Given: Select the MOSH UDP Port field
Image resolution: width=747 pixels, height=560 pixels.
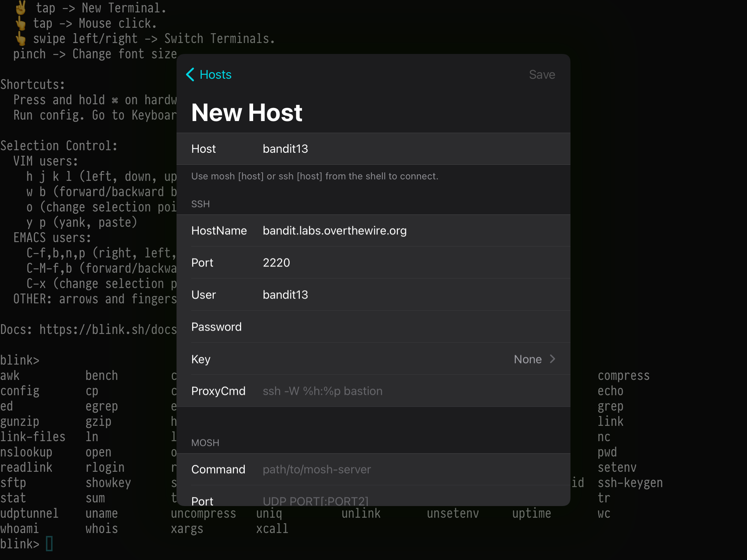Looking at the screenshot, I should click(x=315, y=500).
